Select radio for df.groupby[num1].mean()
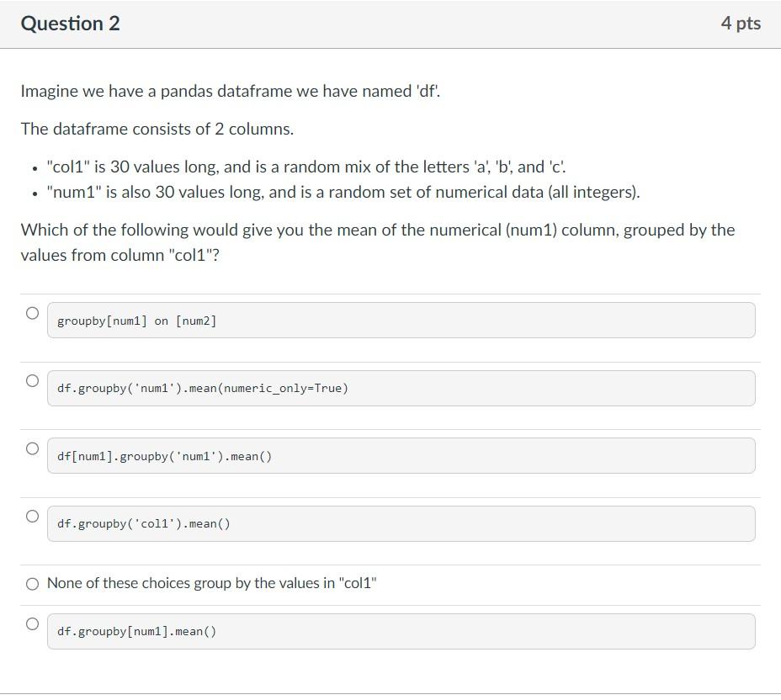 [32, 623]
